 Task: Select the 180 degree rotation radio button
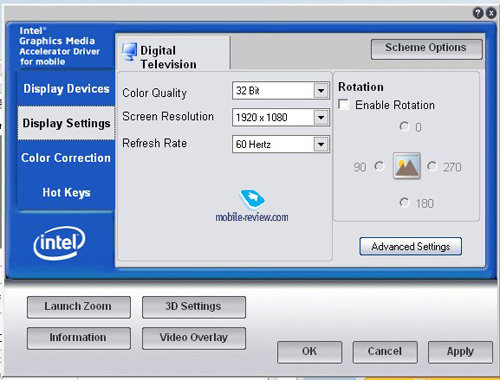[x=404, y=202]
